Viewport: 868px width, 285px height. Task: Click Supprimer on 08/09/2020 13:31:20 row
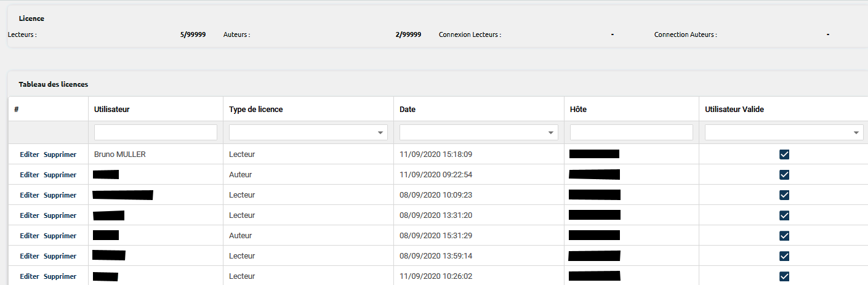coord(60,215)
